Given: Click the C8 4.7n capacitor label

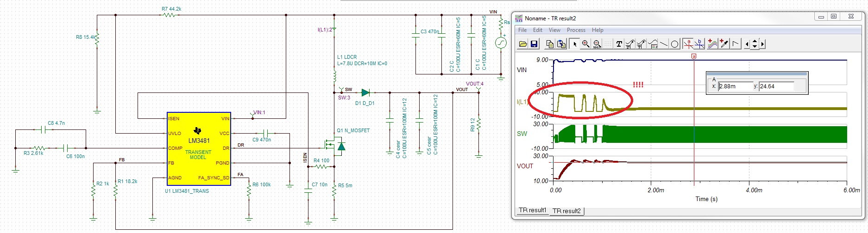Looking at the screenshot, I should [x=56, y=123].
